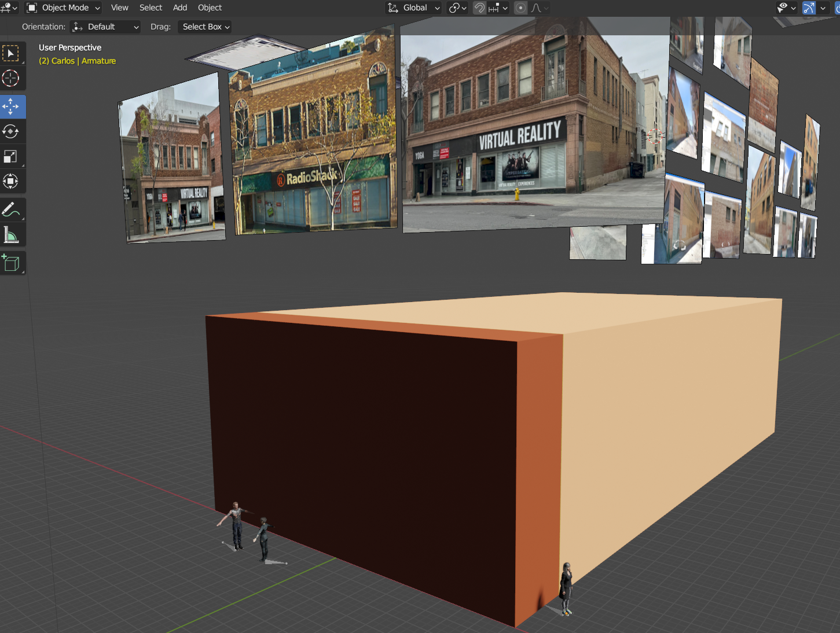
Task: Select the Select Box tool
Action: tap(11, 54)
